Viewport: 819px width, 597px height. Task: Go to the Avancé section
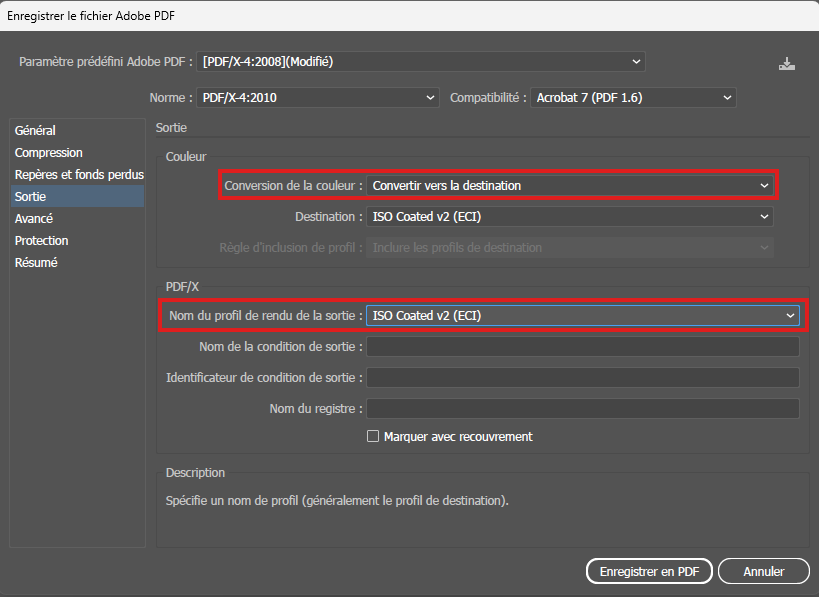[34, 219]
